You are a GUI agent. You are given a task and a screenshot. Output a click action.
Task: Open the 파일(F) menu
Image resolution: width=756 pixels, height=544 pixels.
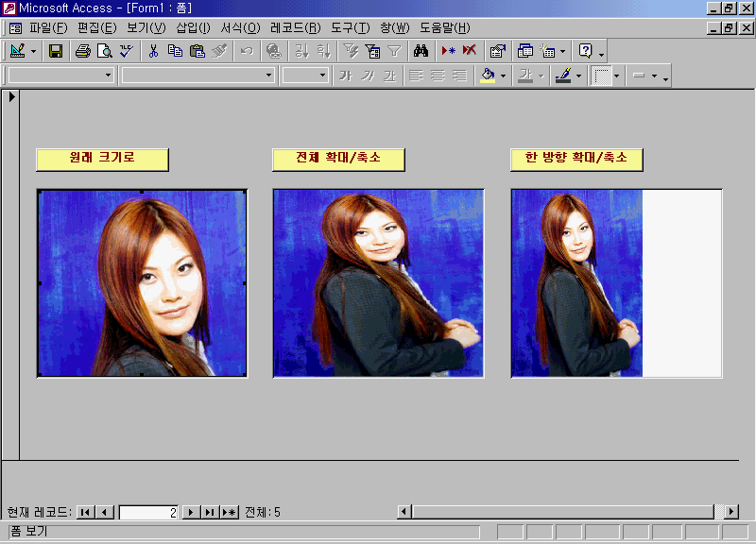click(x=48, y=28)
